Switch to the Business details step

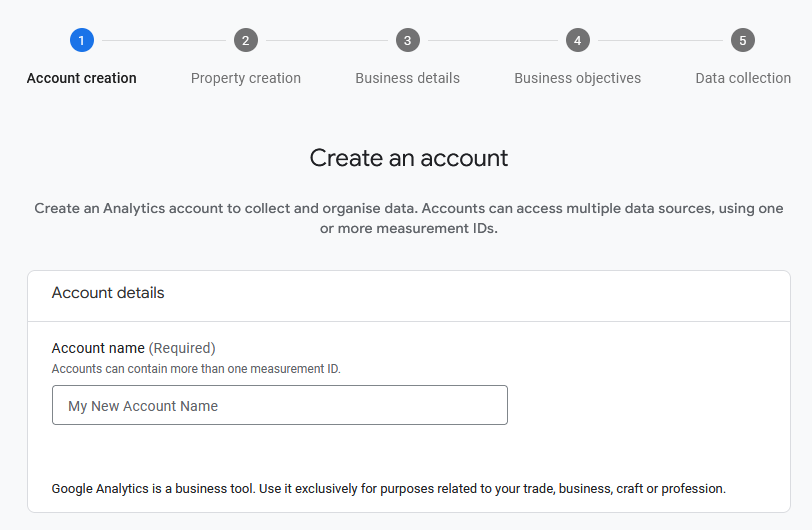(407, 78)
